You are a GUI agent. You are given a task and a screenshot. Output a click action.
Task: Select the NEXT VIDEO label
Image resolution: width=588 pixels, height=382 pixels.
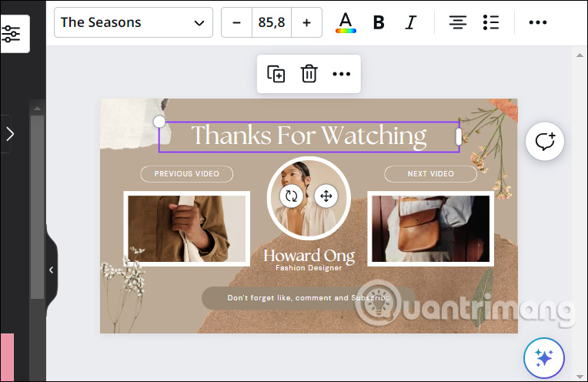pos(430,174)
